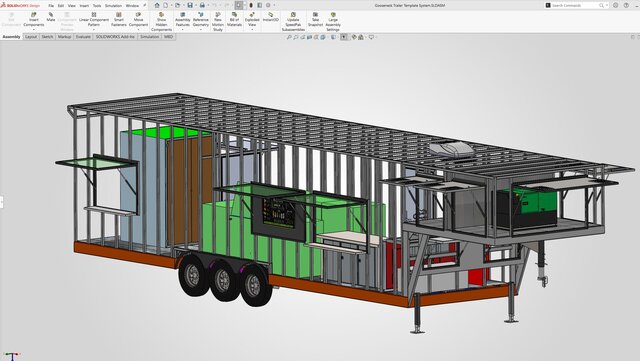
Task: Expand the Assembly Features dropdown arrow
Action: tap(182, 30)
